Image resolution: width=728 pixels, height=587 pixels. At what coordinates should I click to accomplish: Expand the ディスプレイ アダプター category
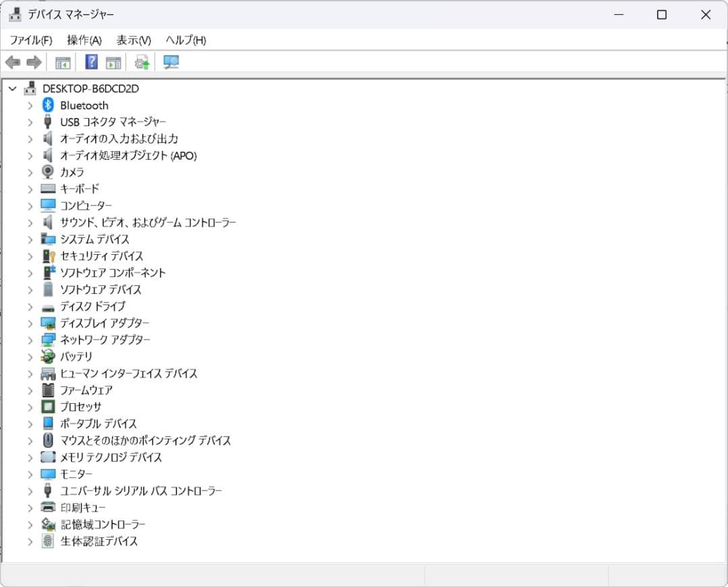(30, 323)
